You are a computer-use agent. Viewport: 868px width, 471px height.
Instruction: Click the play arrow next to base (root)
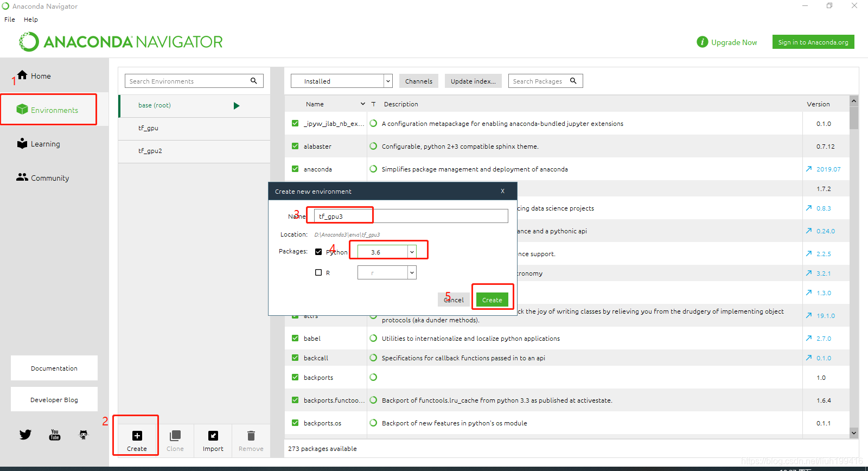click(237, 106)
